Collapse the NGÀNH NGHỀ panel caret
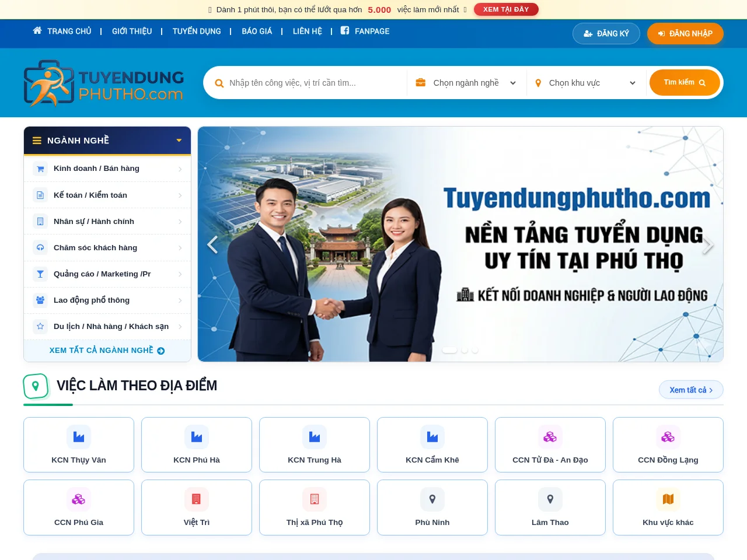 coord(179,141)
